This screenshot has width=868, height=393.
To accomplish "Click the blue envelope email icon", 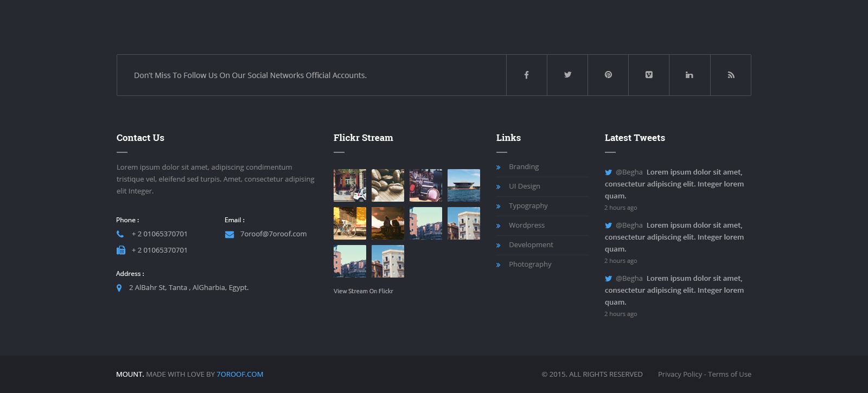I will click(229, 234).
